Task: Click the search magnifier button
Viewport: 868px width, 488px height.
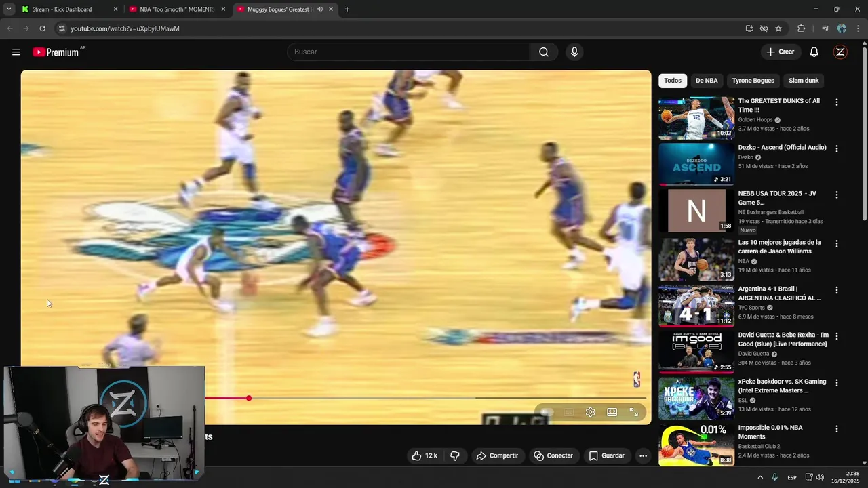Action: 544,52
